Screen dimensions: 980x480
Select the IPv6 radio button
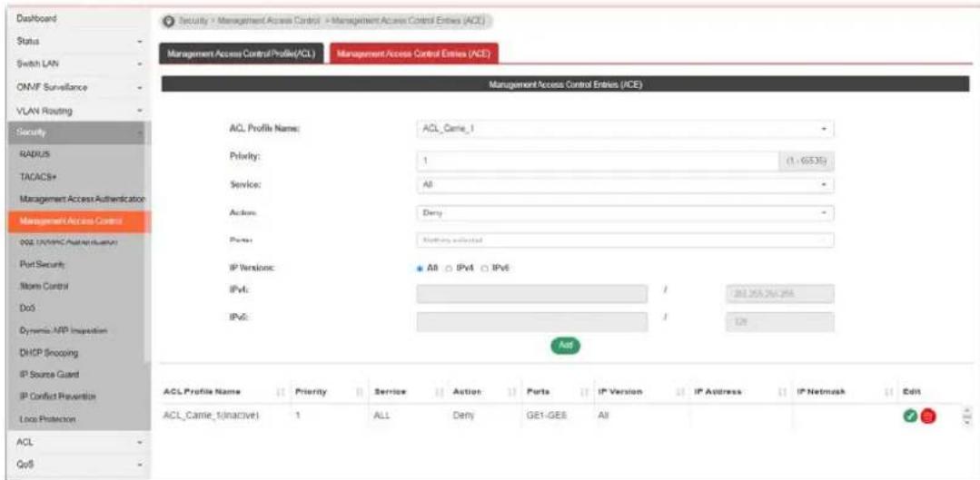click(484, 268)
